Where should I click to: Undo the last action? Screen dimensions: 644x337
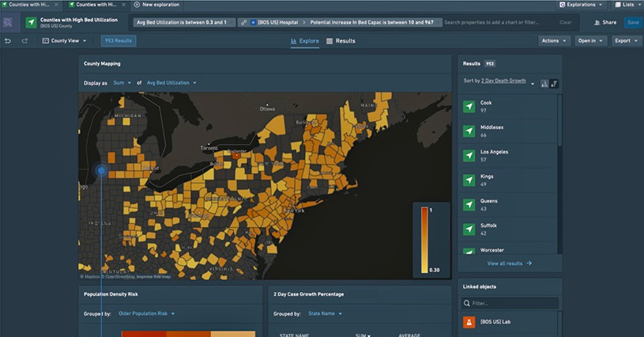click(8, 40)
